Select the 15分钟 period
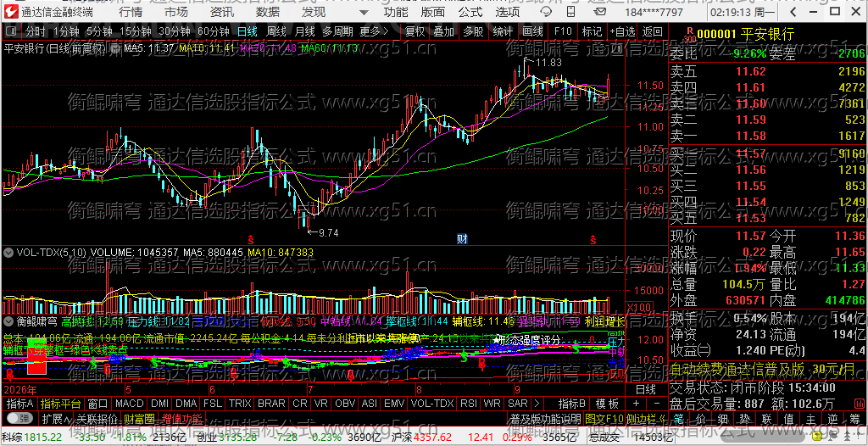This screenshot has width=868, height=446. point(135,31)
